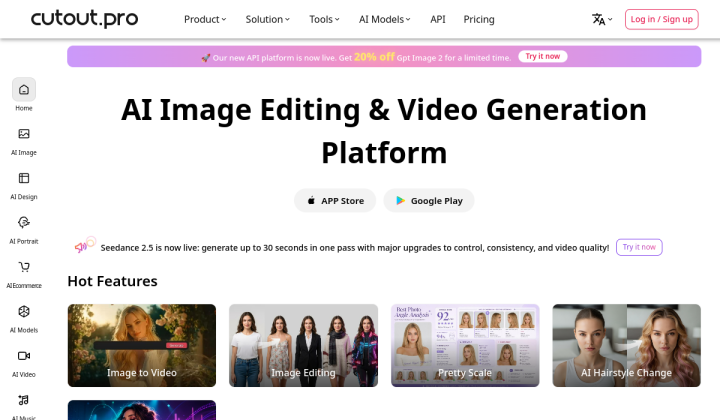Expand the AI Models dropdown menu
The height and width of the screenshot is (420, 720).
384,19
